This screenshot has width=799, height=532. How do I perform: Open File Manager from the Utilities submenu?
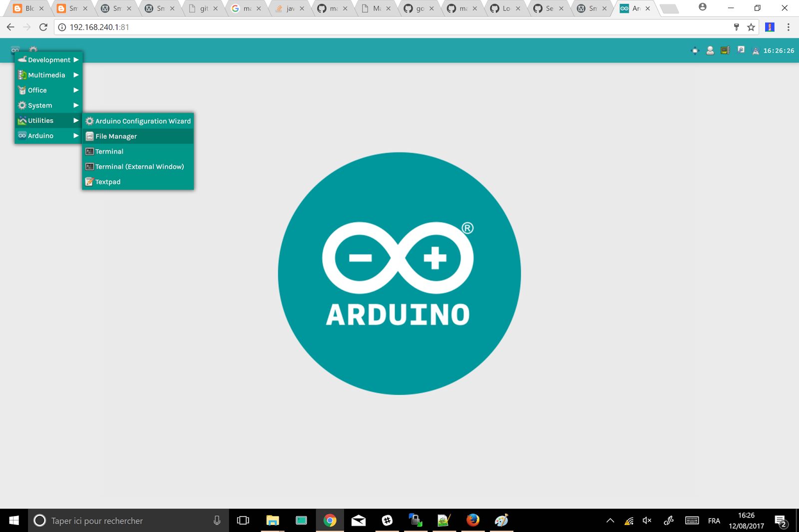click(138, 136)
